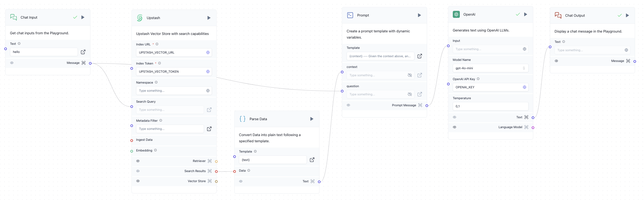Screen dimensions: 644x201
Task: Click the globe icon on OpenAI API Key field
Action: [x=524, y=87]
